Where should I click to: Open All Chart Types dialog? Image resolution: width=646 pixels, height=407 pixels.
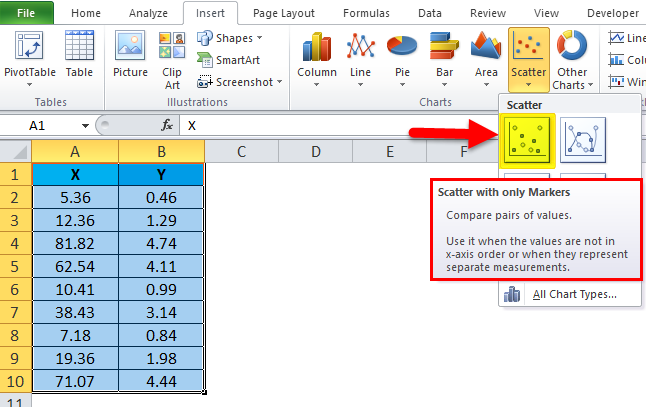[x=570, y=294]
